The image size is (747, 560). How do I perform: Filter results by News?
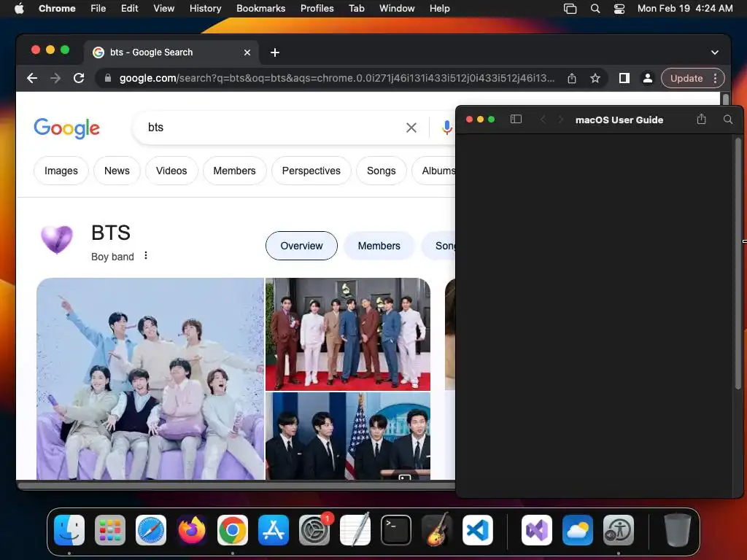(x=117, y=171)
